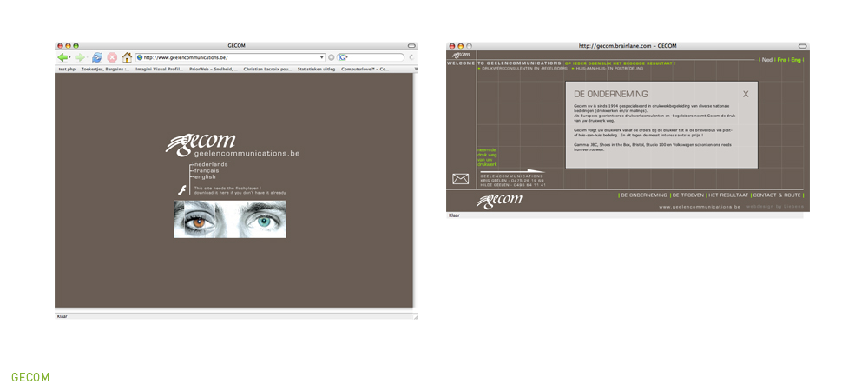Click 'DRUKWERKCONSULENTEN EN -BEGELEIDERS' text

pos(525,68)
